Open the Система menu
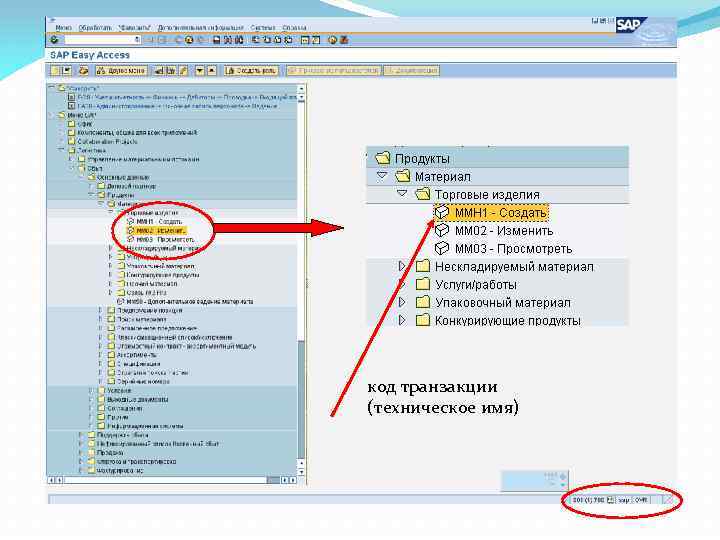720x540 pixels. (263, 28)
